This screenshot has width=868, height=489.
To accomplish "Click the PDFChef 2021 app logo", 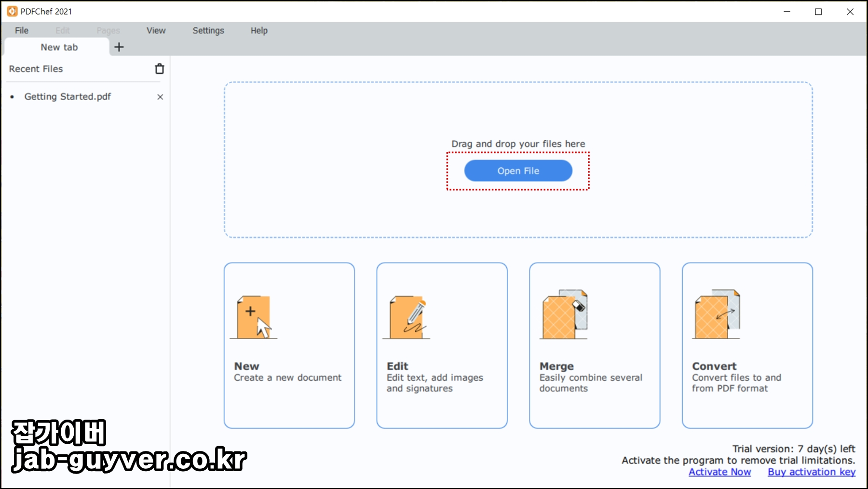I will 12,11.
